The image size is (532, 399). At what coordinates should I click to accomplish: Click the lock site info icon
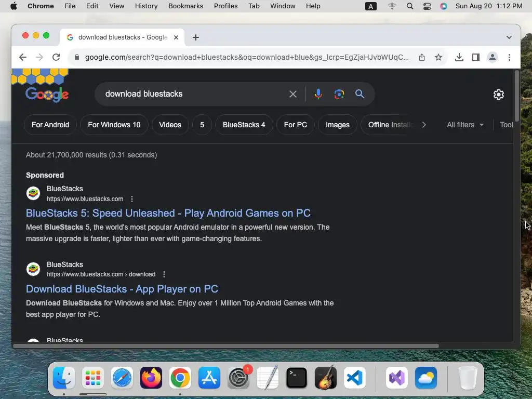pyautogui.click(x=77, y=57)
